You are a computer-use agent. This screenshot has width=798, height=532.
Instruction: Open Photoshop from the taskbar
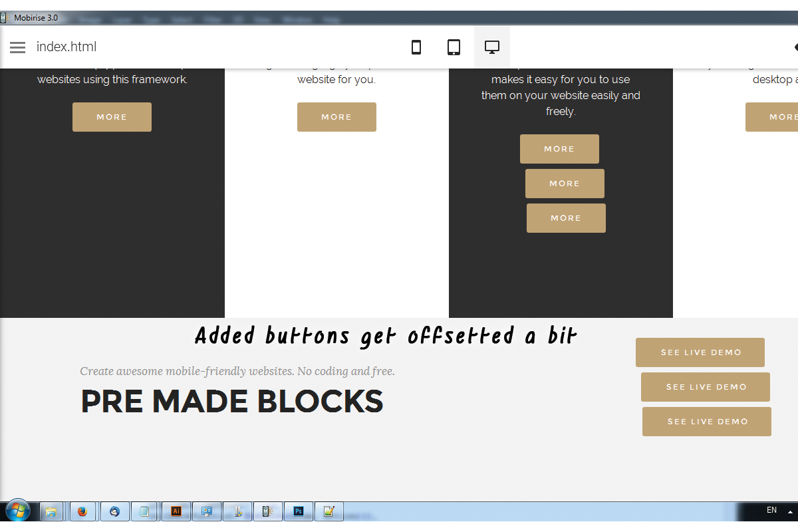(299, 511)
